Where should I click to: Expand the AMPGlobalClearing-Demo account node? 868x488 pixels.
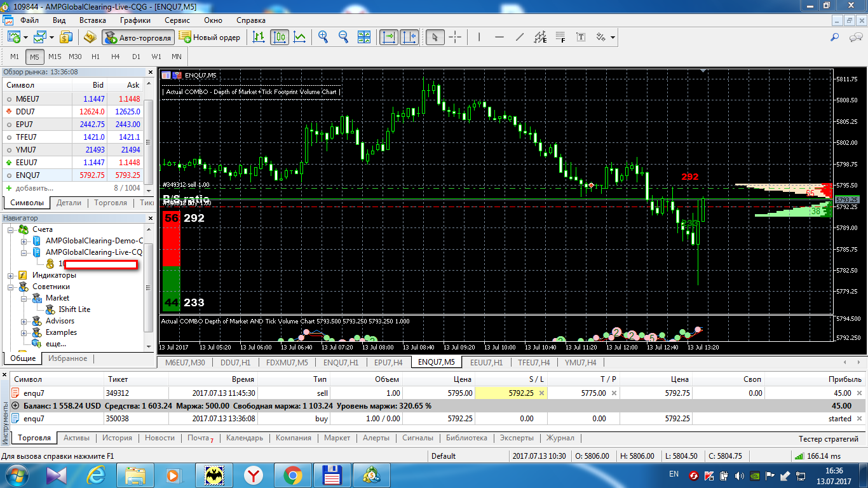click(24, 241)
